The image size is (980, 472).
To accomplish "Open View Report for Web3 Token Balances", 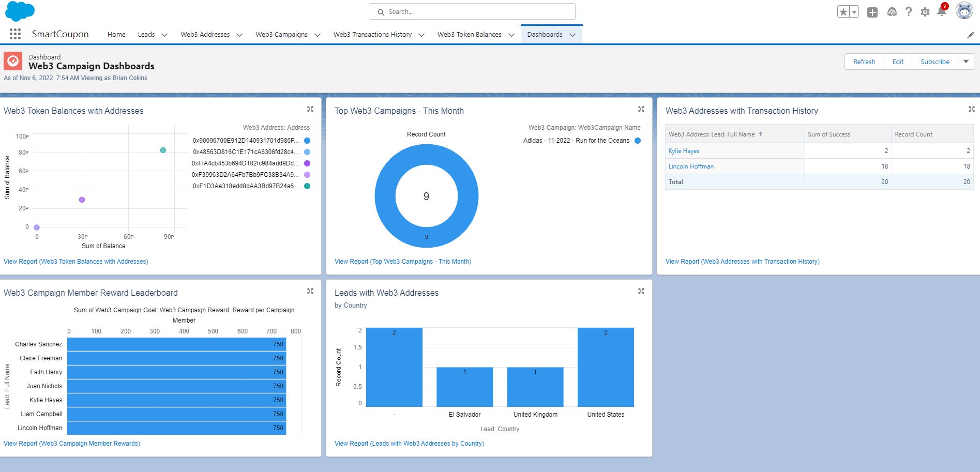I will (76, 262).
